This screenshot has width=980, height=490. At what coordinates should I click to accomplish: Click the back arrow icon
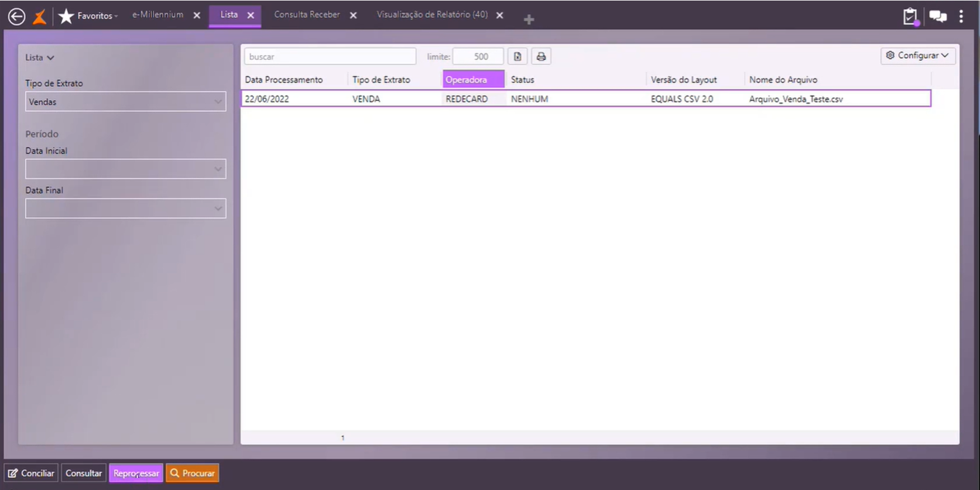16,16
